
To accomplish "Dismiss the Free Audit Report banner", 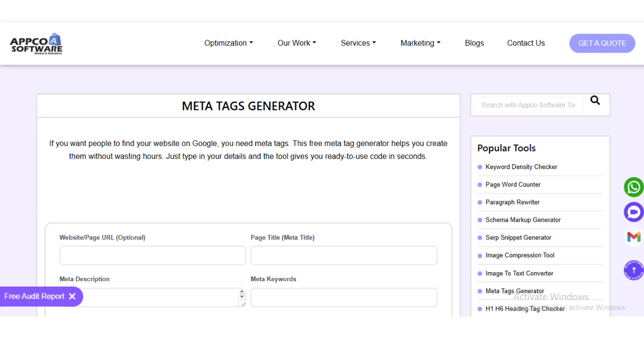I will tap(73, 296).
